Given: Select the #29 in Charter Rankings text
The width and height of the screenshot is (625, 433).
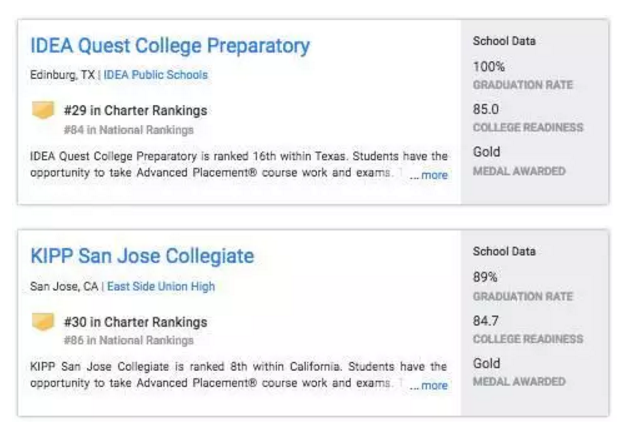Looking at the screenshot, I should pos(135,111).
